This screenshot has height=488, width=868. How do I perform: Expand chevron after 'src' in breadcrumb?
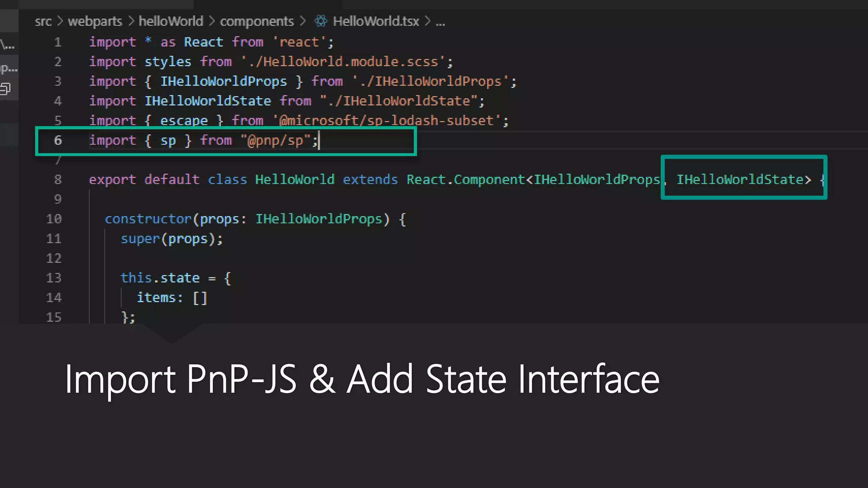(x=60, y=21)
